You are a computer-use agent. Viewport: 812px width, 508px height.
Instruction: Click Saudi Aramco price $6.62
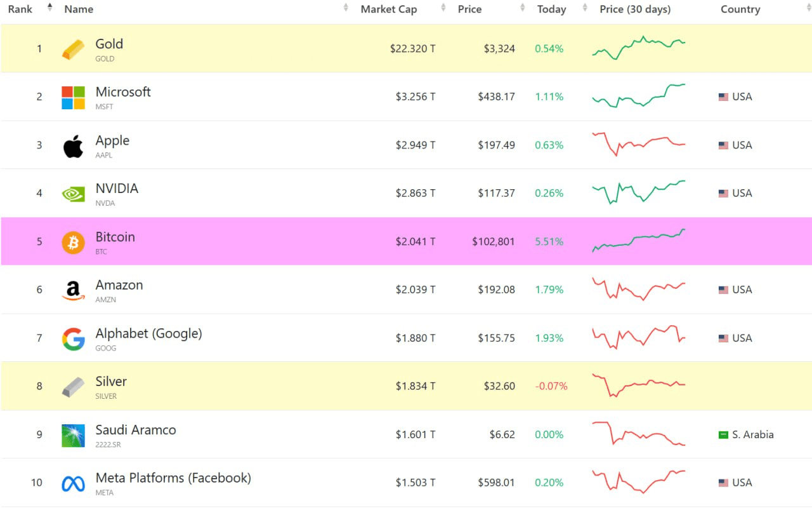[502, 435]
